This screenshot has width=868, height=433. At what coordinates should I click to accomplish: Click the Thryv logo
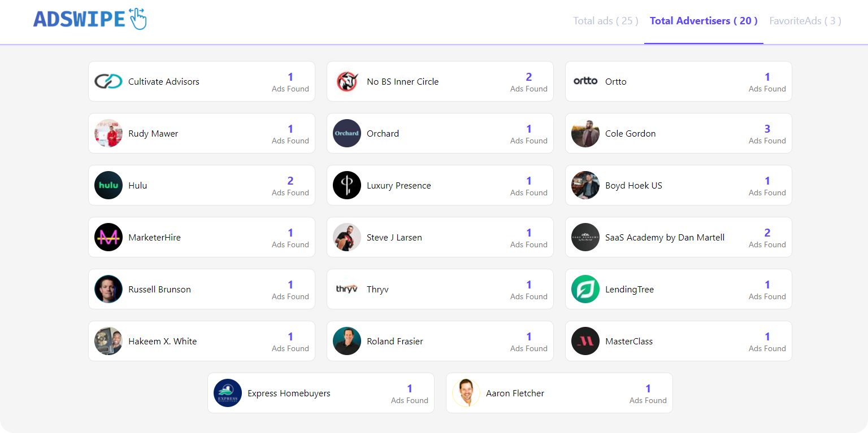pyautogui.click(x=347, y=289)
